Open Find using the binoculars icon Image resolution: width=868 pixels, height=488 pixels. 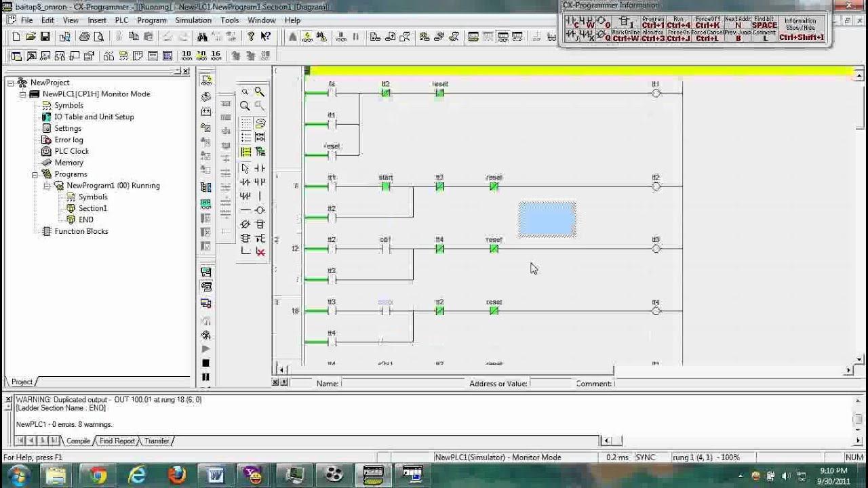(x=202, y=37)
